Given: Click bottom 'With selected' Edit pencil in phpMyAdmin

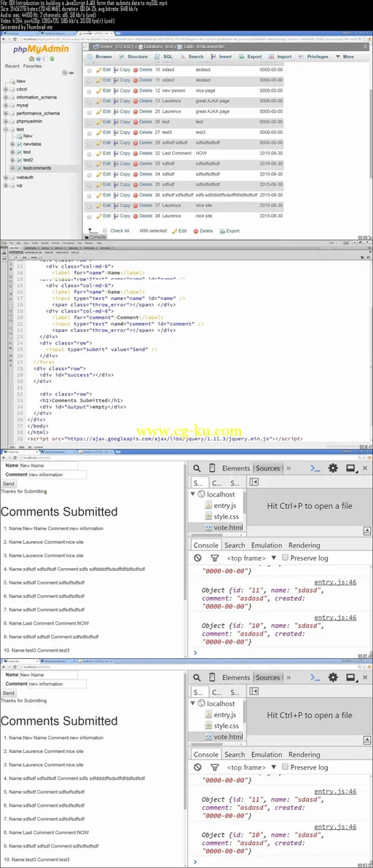Looking at the screenshot, I should [x=175, y=231].
